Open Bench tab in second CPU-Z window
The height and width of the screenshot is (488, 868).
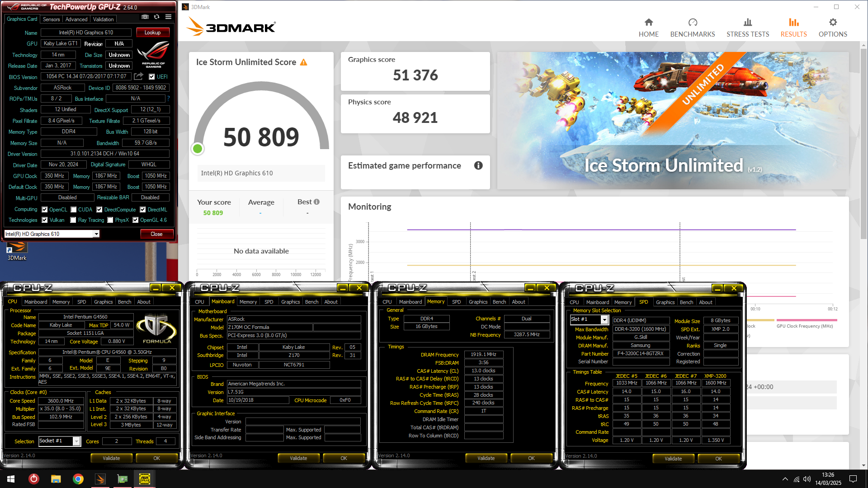coord(311,302)
